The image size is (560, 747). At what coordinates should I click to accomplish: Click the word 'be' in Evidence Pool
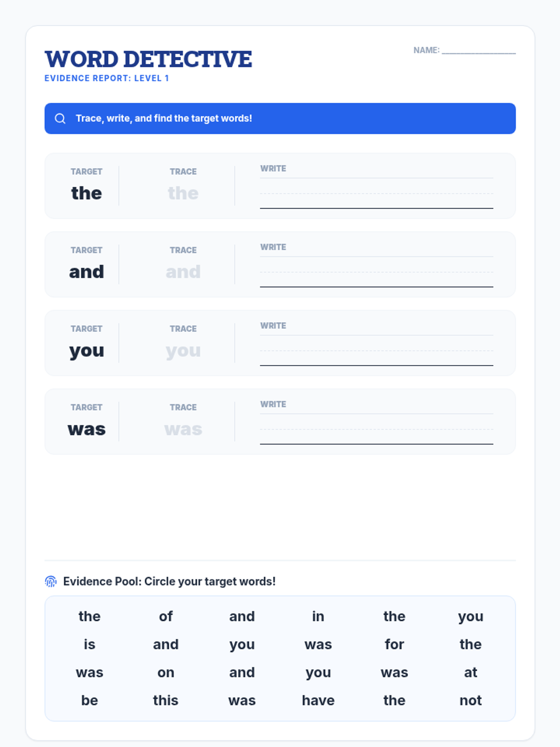pos(89,700)
